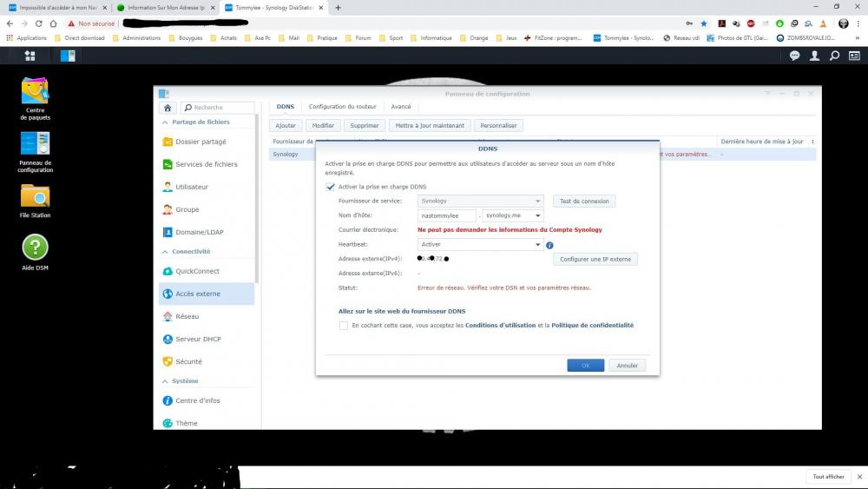Switch to Configuration du routeur tab
868x489 pixels.
click(342, 106)
